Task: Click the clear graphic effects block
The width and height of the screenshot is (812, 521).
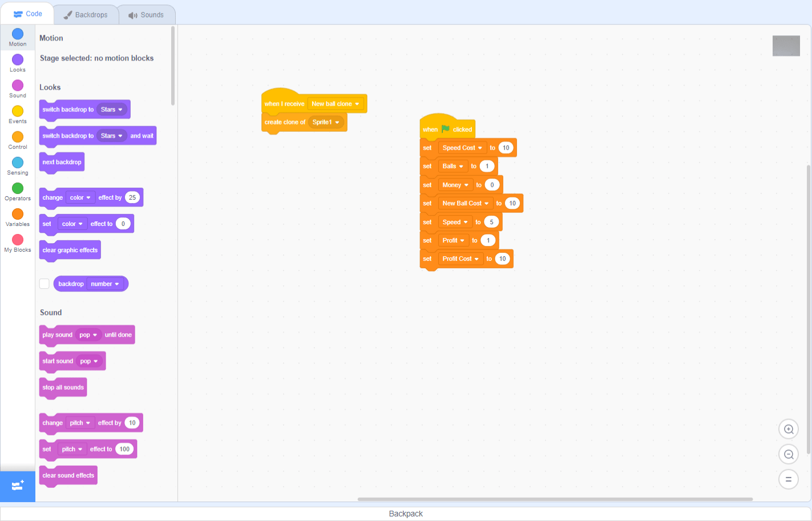Action: (x=70, y=250)
